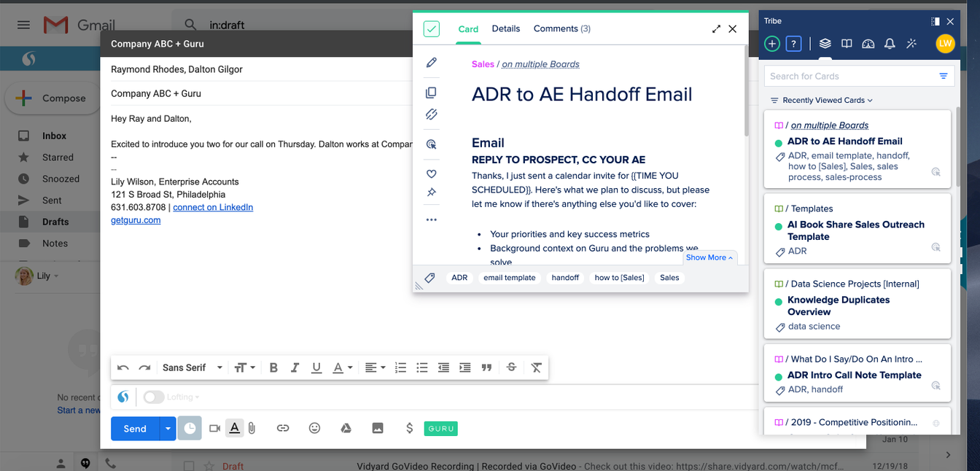Screen dimensions: 980x471
Task: Open the stacked layers icon in Tribe panel
Action: pos(825,44)
